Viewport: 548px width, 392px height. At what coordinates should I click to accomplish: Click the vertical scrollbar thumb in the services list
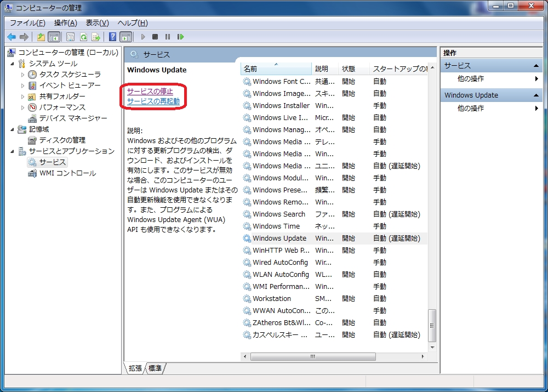pos(432,326)
